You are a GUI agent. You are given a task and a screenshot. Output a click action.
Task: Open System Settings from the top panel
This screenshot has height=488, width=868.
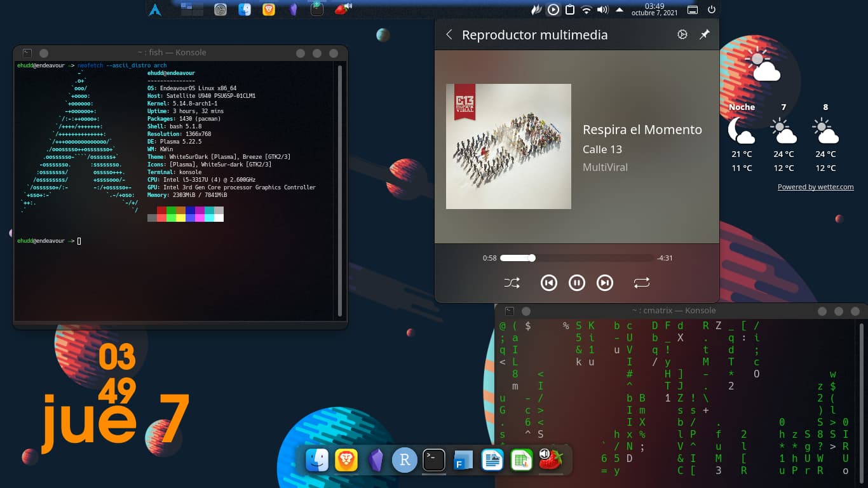pyautogui.click(x=220, y=10)
